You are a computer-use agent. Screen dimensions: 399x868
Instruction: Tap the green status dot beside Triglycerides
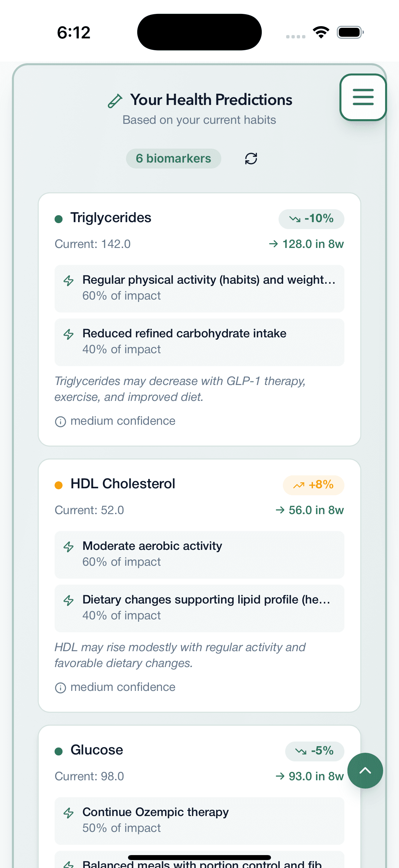[x=59, y=218]
